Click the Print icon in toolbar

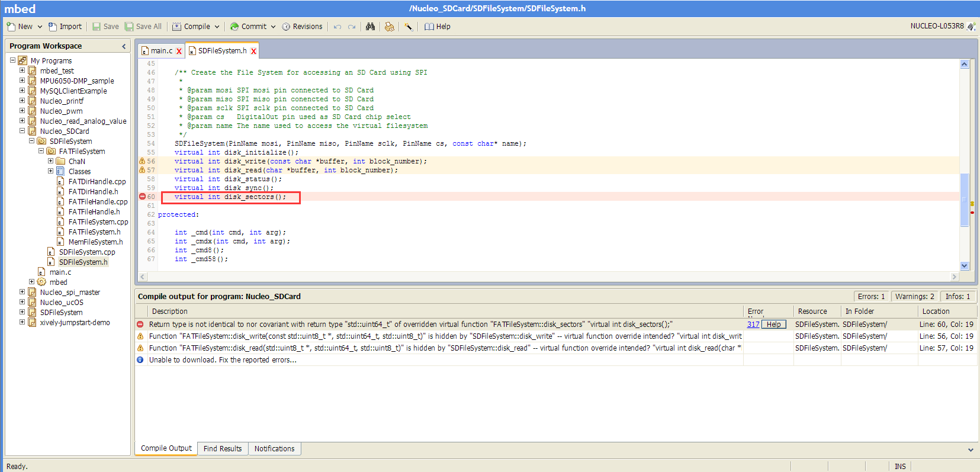pyautogui.click(x=389, y=27)
